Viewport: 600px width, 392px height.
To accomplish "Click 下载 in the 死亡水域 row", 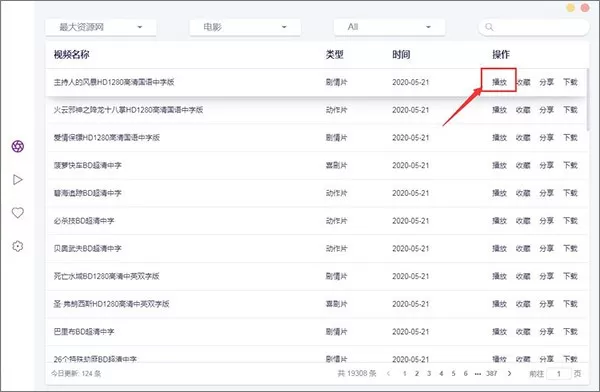I will [x=570, y=276].
